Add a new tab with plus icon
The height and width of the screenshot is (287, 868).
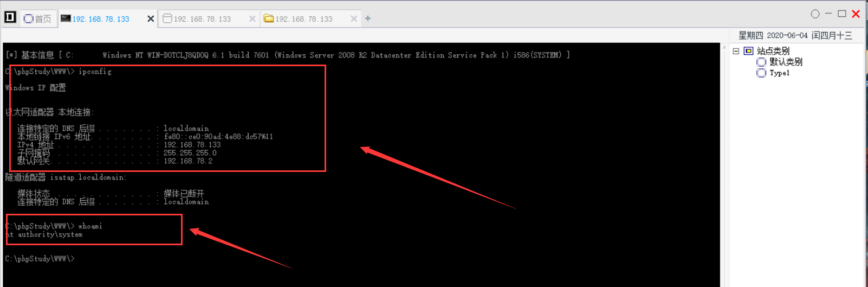pyautogui.click(x=368, y=18)
